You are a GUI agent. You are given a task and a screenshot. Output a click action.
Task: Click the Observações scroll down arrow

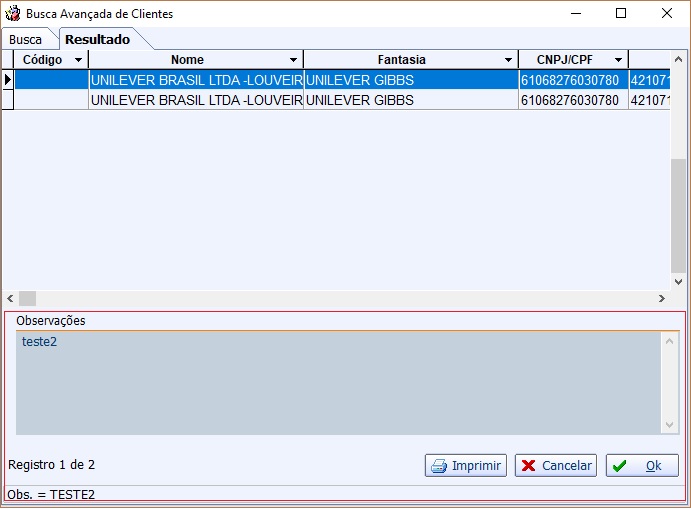[669, 425]
